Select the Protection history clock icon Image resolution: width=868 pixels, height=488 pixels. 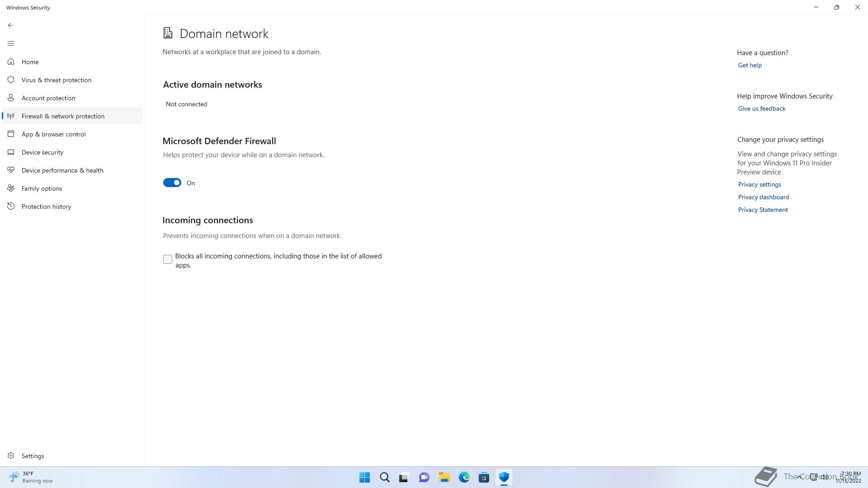pyautogui.click(x=11, y=206)
